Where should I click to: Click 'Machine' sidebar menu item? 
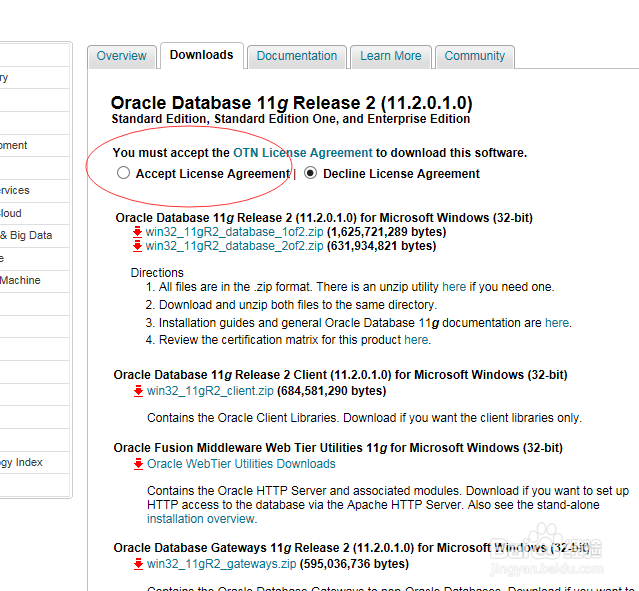[20, 280]
